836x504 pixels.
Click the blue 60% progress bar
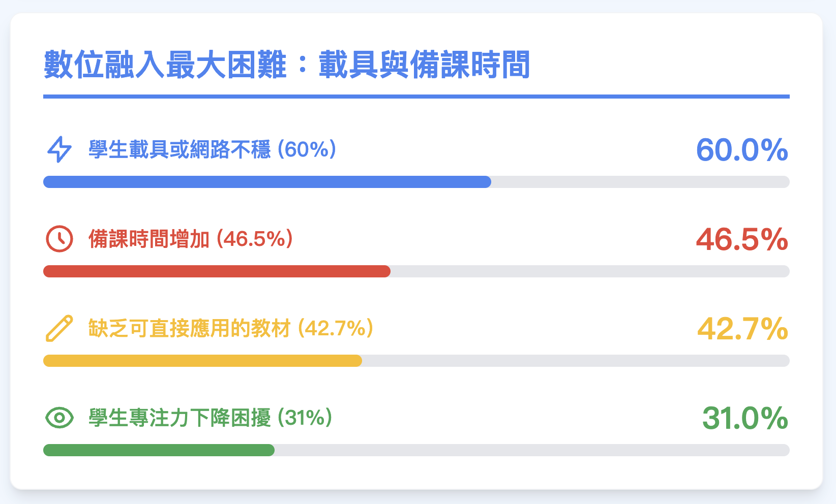coord(267,182)
